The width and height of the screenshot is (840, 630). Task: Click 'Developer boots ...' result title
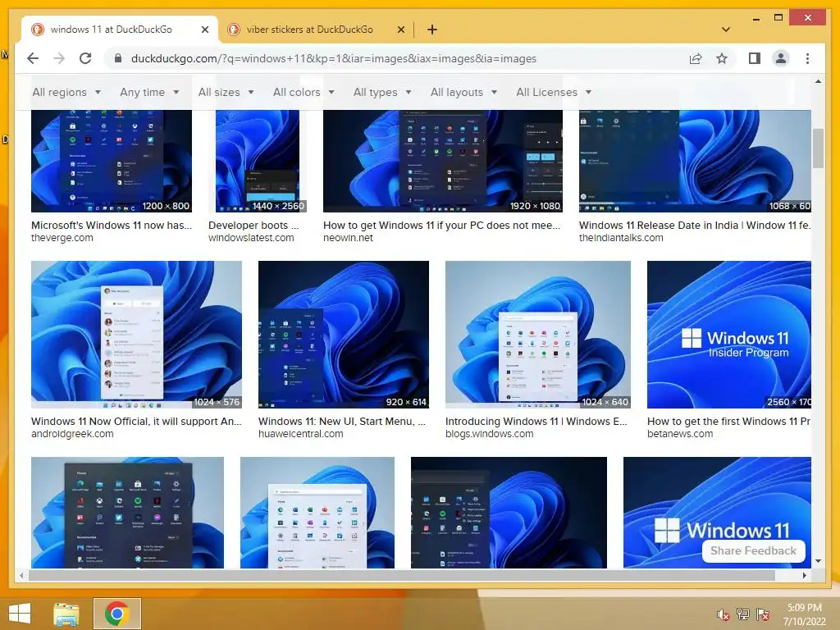[253, 225]
